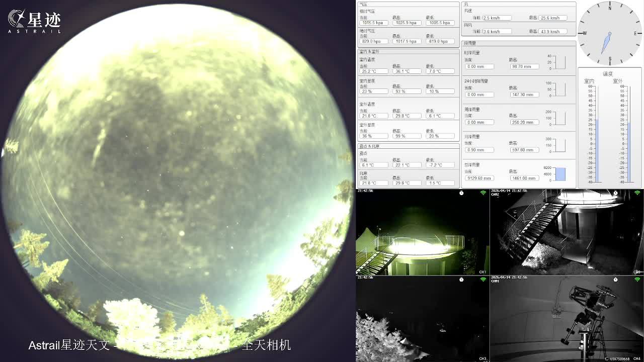Click the 月降雨量 monthly rainfall gauge
The width and height of the screenshot is (644, 362).
tap(560, 145)
